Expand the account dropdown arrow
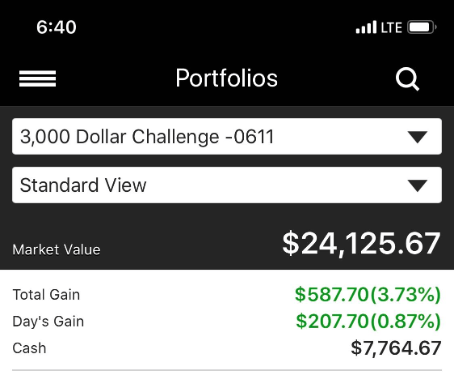Screen dimensions: 455x379 (x=418, y=137)
